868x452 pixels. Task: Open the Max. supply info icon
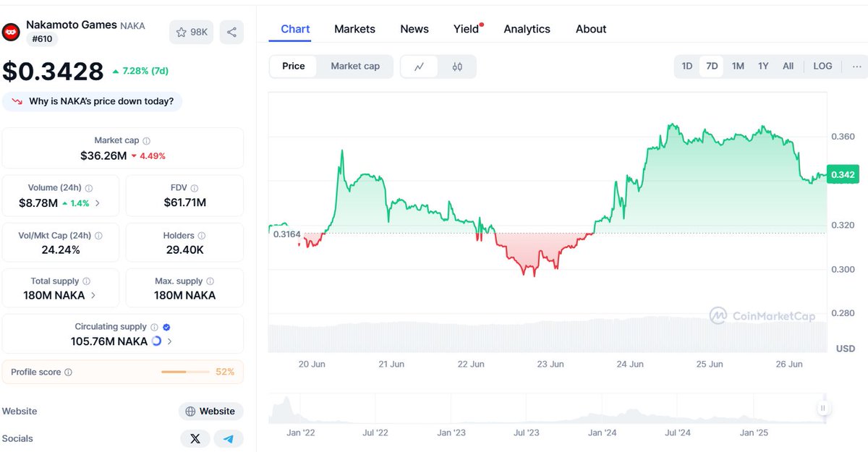[210, 281]
